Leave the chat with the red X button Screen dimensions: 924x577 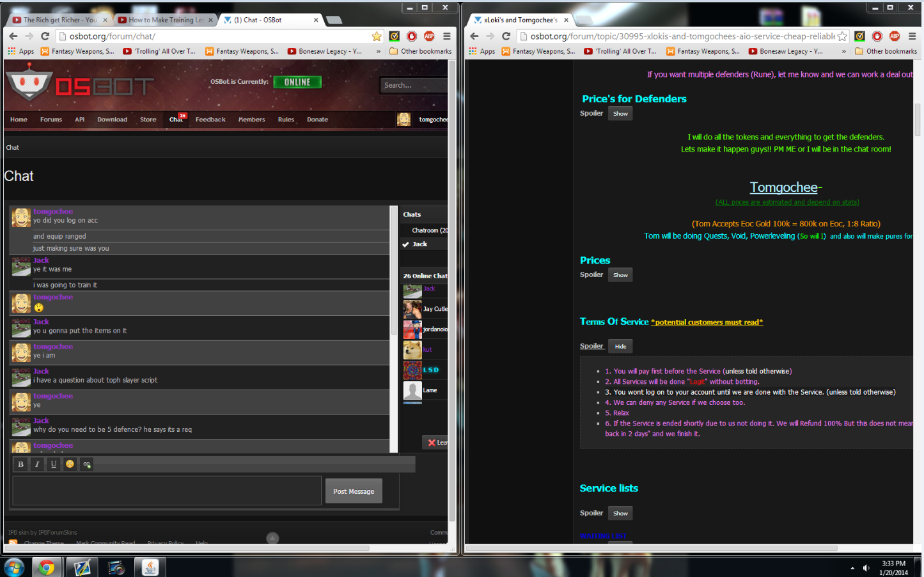point(436,443)
